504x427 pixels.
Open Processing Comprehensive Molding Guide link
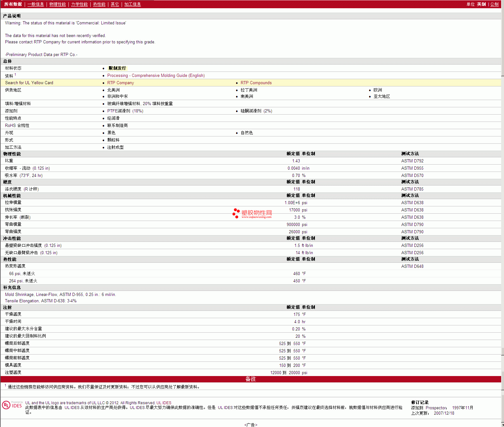coord(156,75)
